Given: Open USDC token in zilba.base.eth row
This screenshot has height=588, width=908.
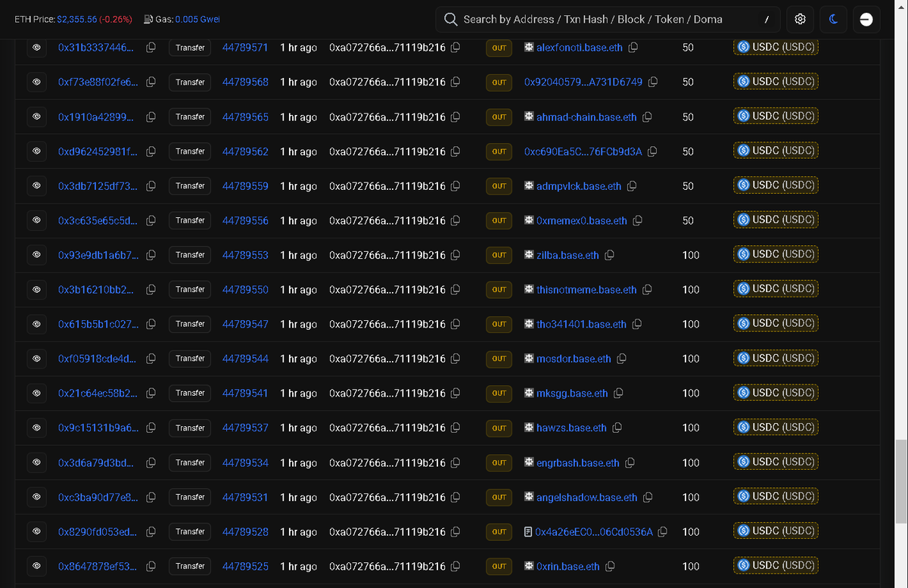Looking at the screenshot, I should coord(776,254).
